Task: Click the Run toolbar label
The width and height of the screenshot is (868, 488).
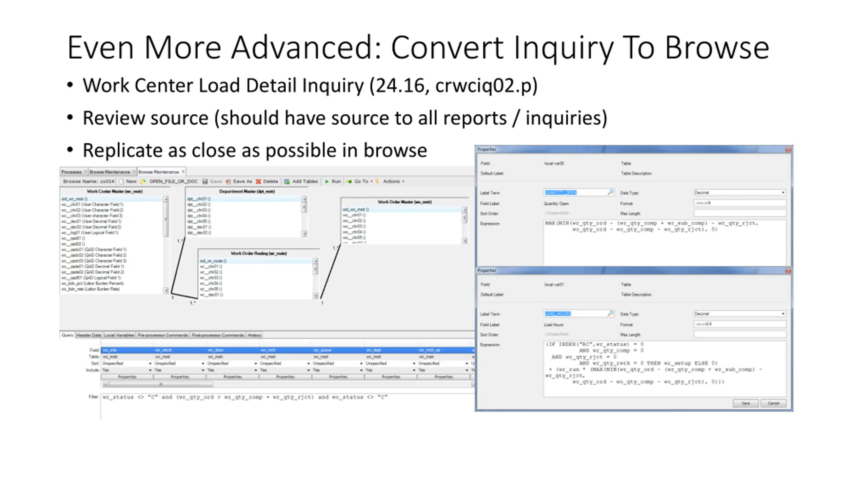Action: 336,181
